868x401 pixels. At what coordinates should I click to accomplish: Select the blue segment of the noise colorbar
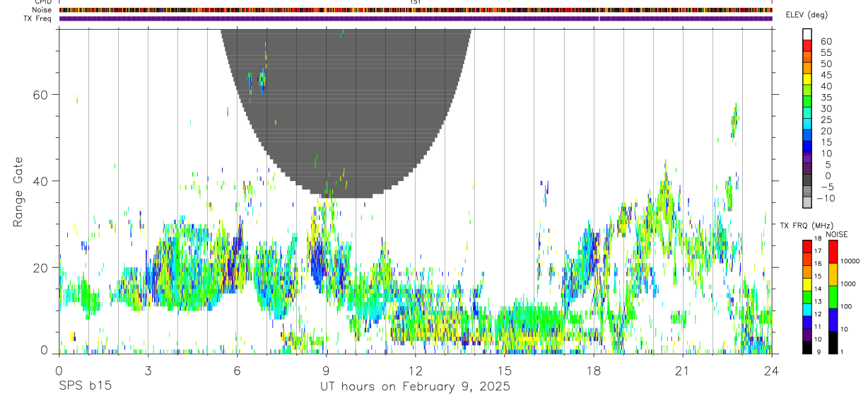coord(833,320)
